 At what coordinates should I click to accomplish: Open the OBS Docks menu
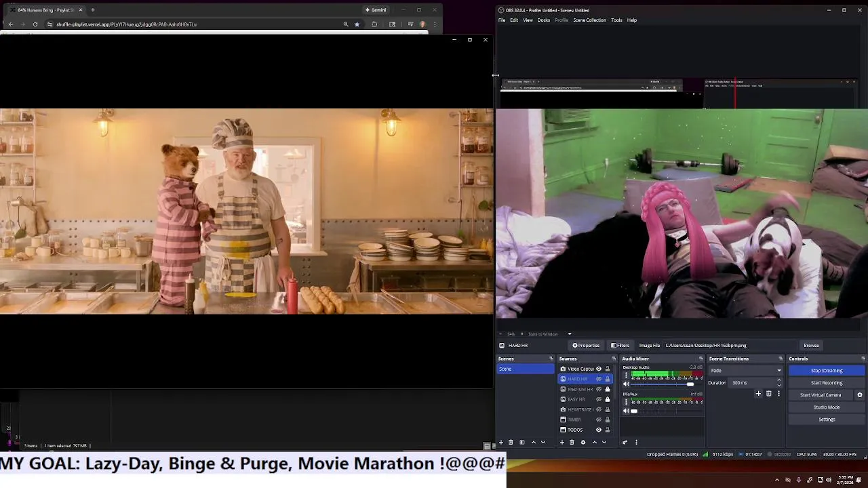(544, 20)
